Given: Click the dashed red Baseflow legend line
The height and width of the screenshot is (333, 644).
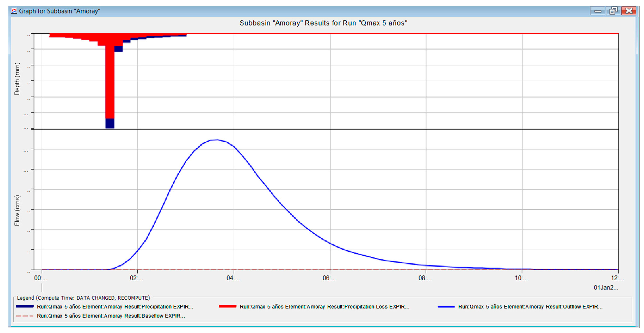Looking at the screenshot, I should tap(25, 316).
